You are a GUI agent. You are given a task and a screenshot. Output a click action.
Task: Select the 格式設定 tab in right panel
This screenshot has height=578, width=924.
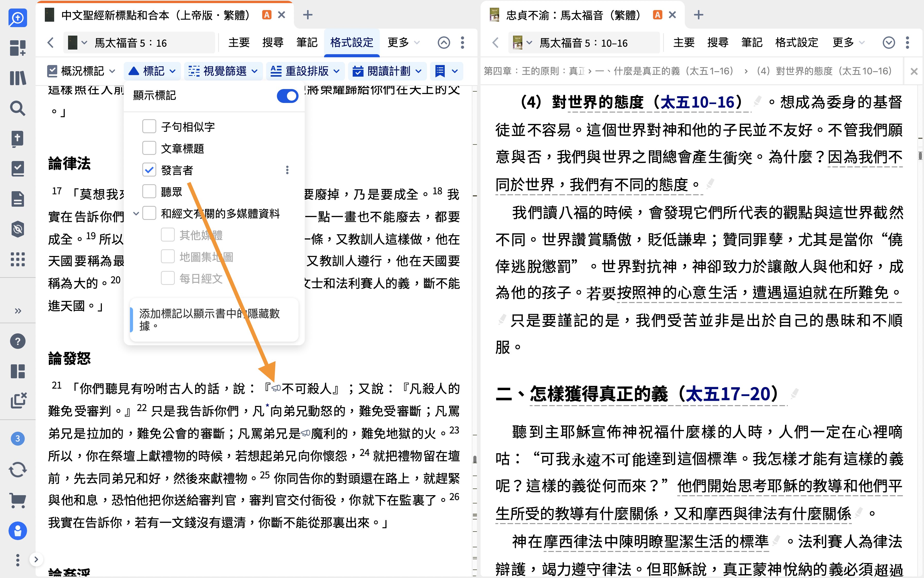796,42
